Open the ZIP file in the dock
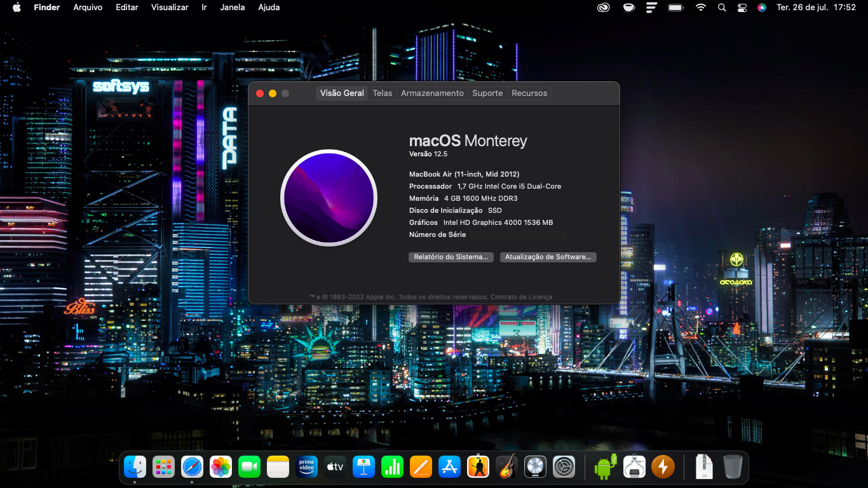This screenshot has height=488, width=868. tap(704, 467)
